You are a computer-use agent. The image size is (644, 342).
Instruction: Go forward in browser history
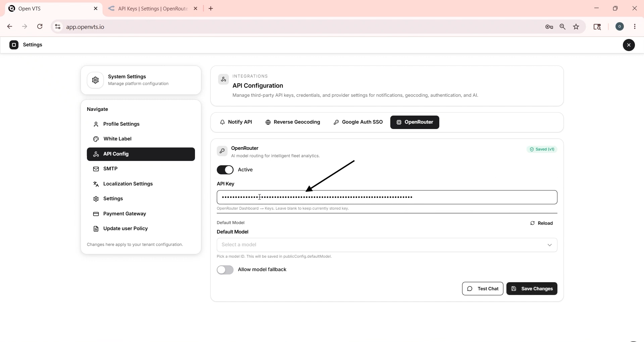[x=24, y=27]
